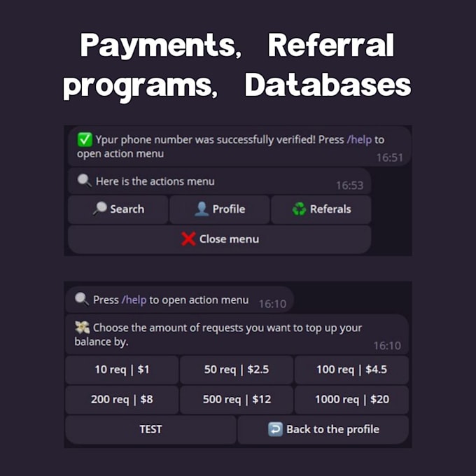Click the /help link in lower chat

point(134,300)
